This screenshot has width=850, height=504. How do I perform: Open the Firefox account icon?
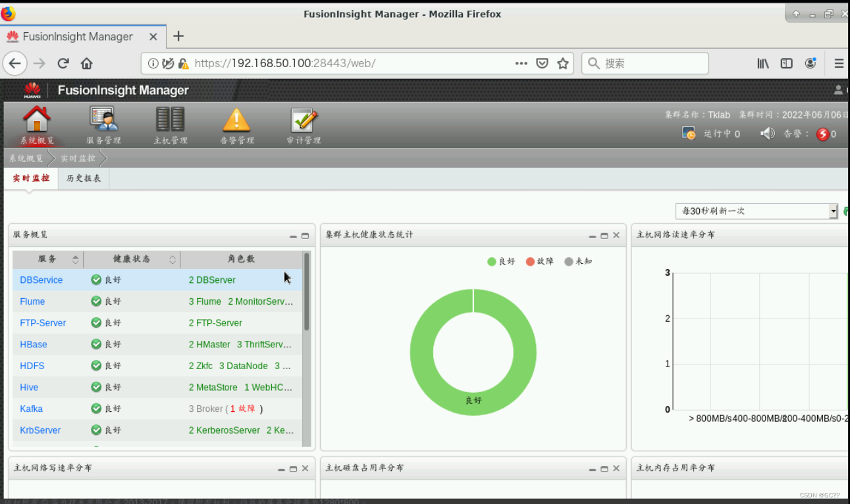click(x=810, y=63)
